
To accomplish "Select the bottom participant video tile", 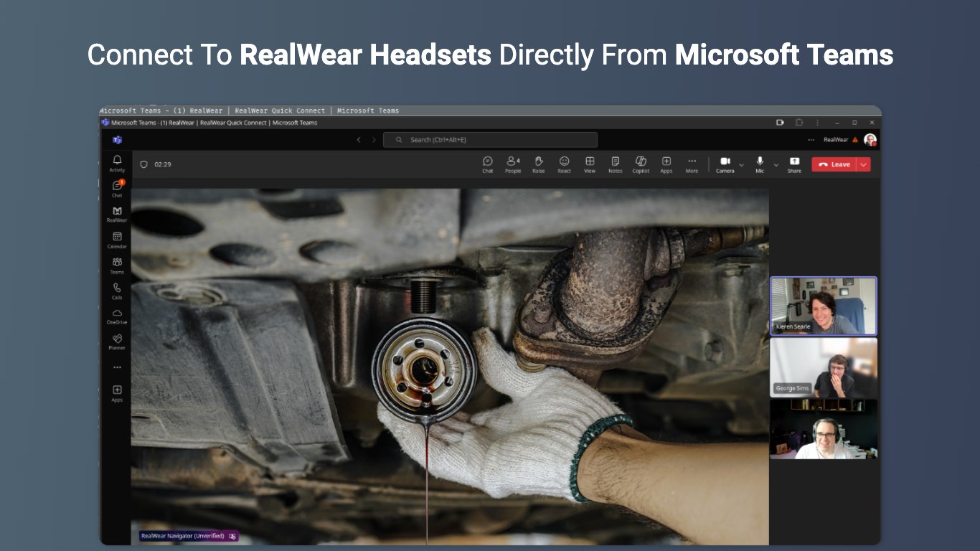I will (x=824, y=429).
